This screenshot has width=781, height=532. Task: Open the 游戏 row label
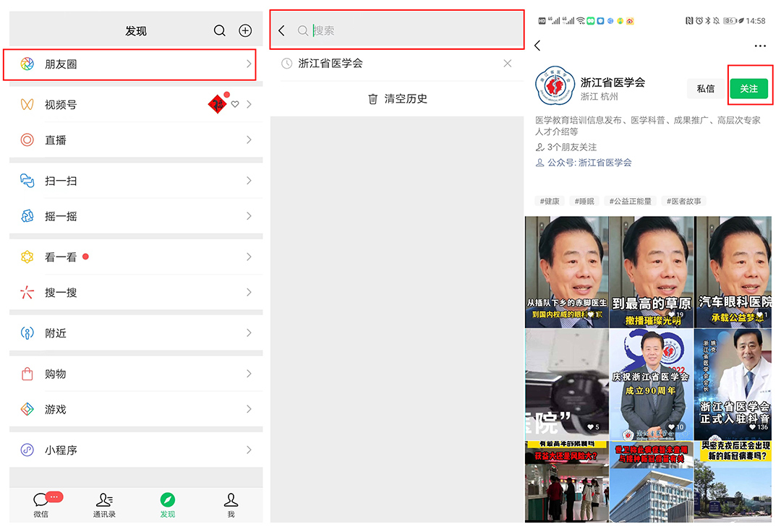[55, 409]
